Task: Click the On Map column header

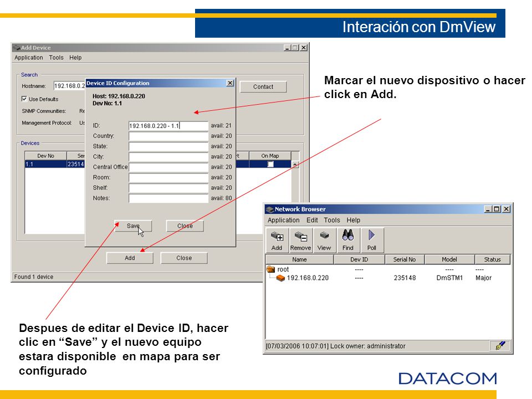Action: [270, 156]
